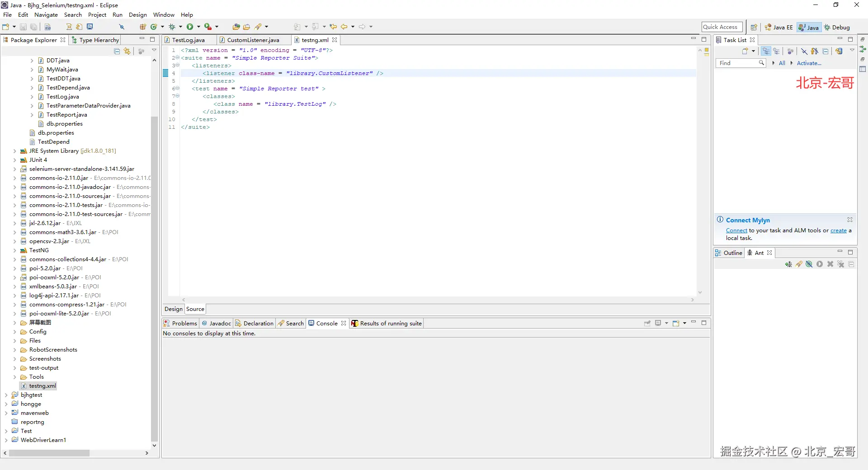868x470 pixels.
Task: Toggle Scheduled presentation in Task List
Action: [x=776, y=51]
